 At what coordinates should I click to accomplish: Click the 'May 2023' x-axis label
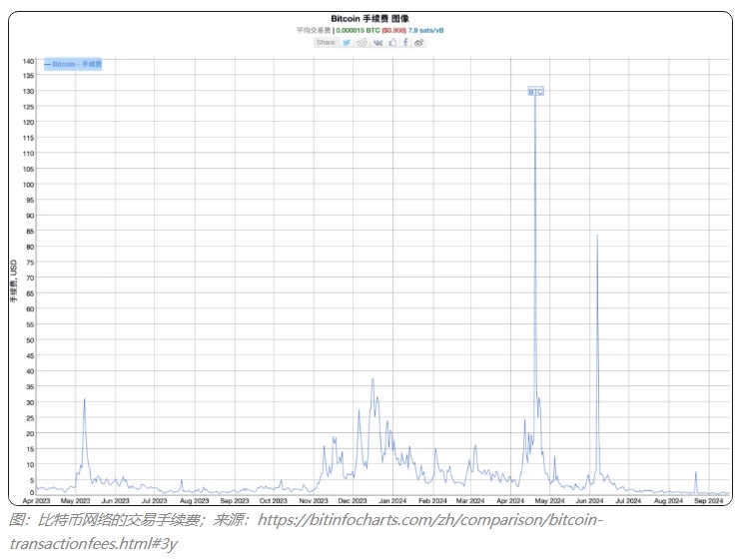point(75,500)
